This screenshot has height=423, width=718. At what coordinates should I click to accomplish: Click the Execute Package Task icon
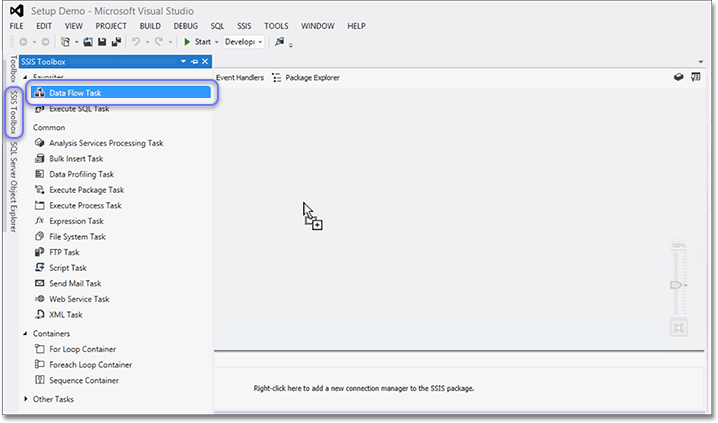pyautogui.click(x=40, y=190)
